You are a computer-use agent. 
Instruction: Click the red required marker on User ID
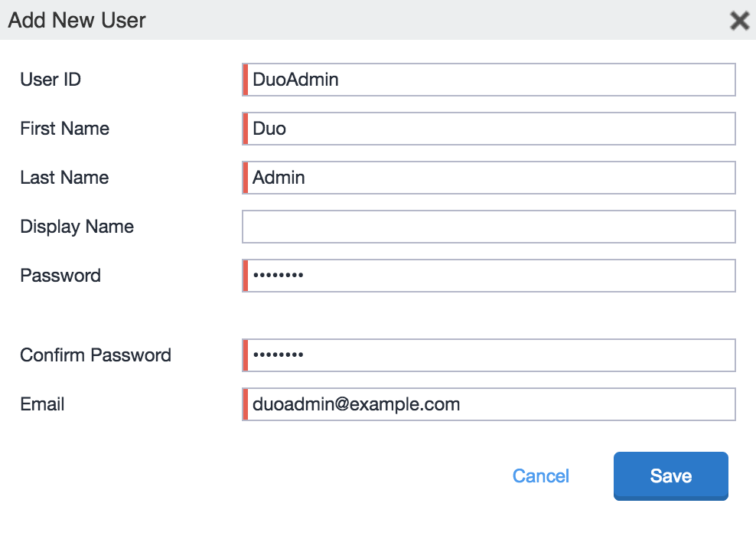(246, 80)
